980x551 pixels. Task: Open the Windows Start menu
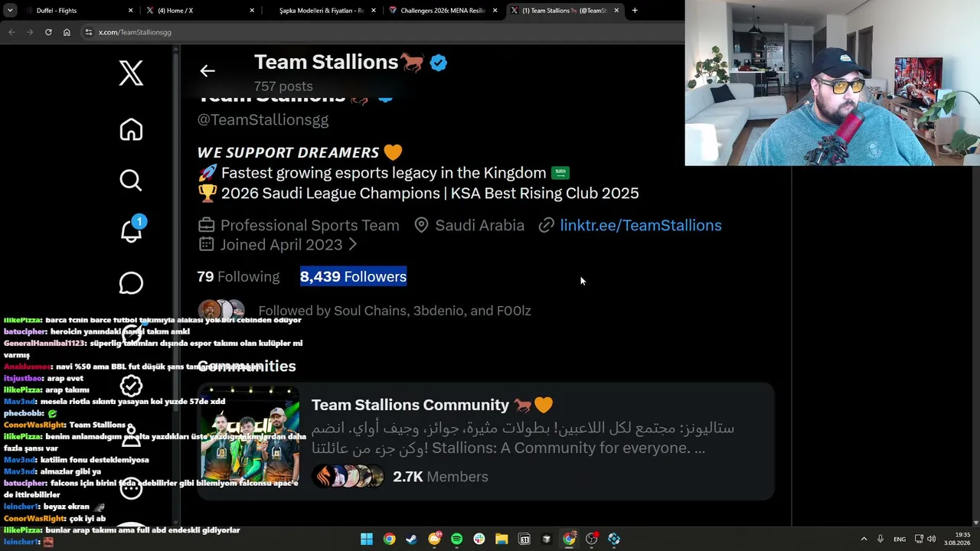coord(367,540)
